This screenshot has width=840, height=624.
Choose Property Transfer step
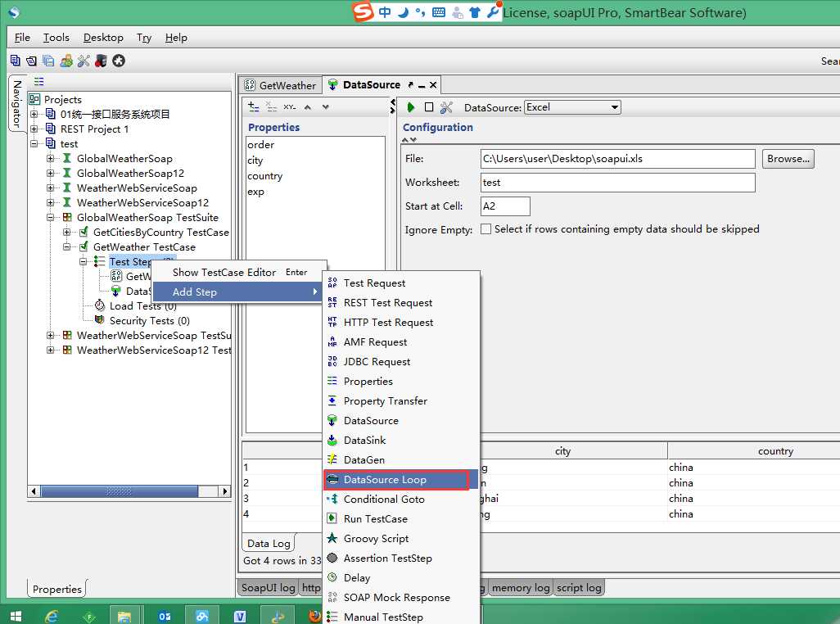401,400
